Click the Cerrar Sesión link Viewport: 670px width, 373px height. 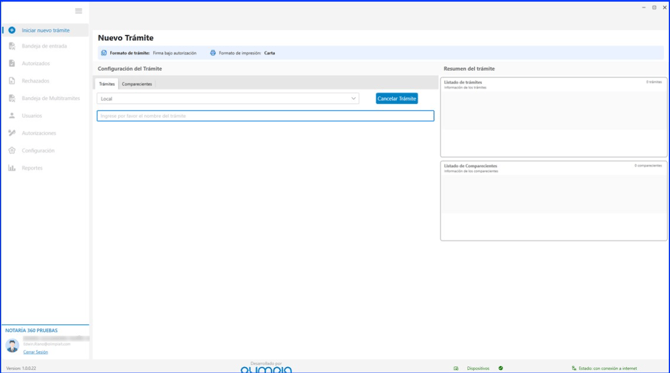[35, 352]
